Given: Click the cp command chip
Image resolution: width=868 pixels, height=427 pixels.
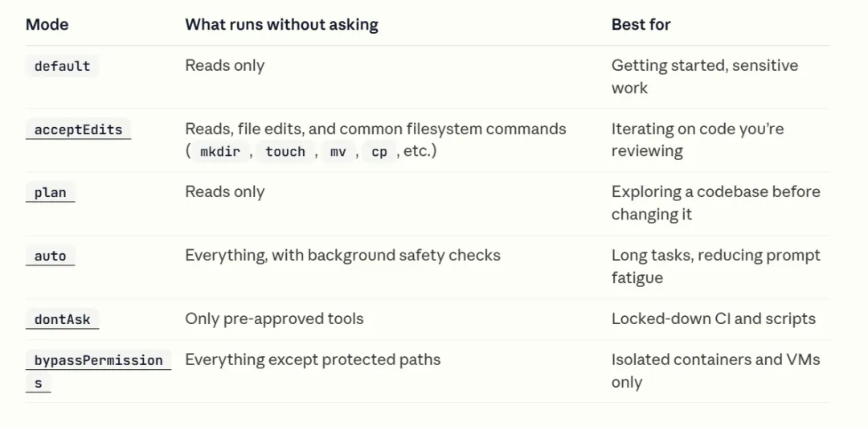Looking at the screenshot, I should pyautogui.click(x=379, y=151).
